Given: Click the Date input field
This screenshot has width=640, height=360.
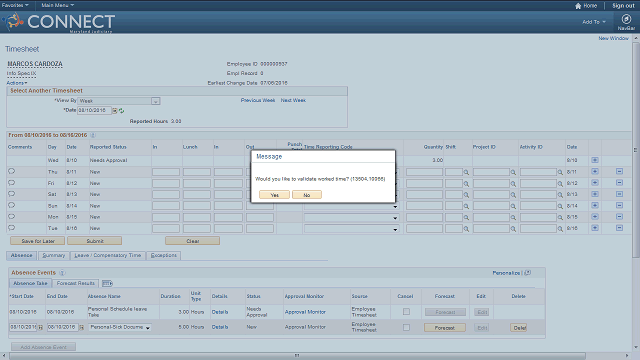Looking at the screenshot, I should [94, 111].
